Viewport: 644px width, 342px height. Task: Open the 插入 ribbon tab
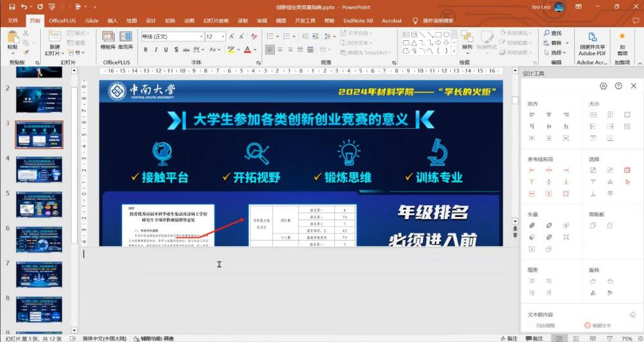(x=112, y=20)
